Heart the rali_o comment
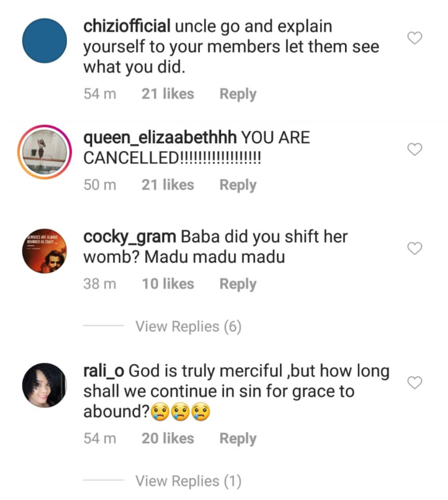The image size is (448, 500). pos(415,383)
